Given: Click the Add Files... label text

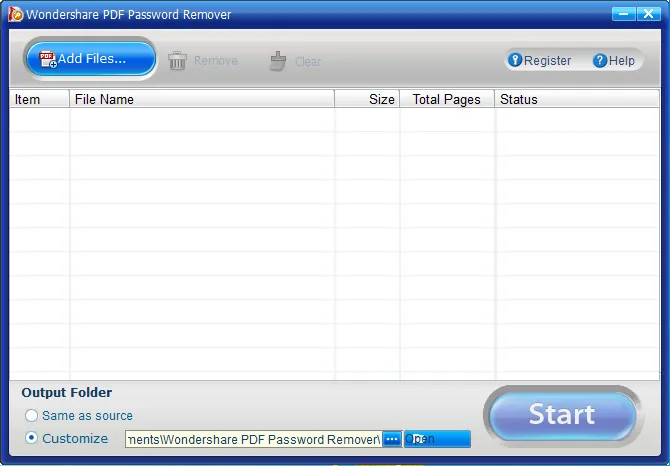Looking at the screenshot, I should 92,59.
